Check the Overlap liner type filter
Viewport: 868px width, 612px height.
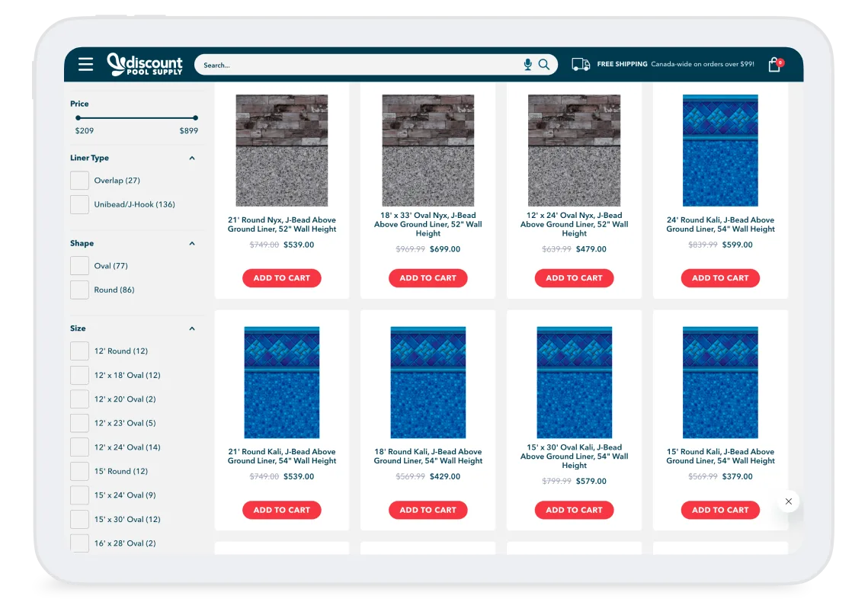79,180
